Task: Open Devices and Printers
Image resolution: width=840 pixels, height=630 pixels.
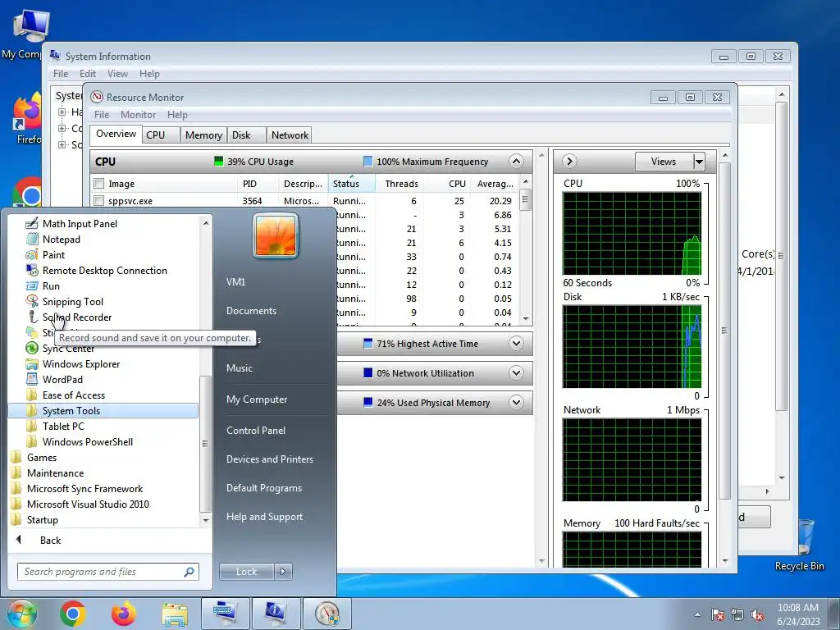Action: 269,459
